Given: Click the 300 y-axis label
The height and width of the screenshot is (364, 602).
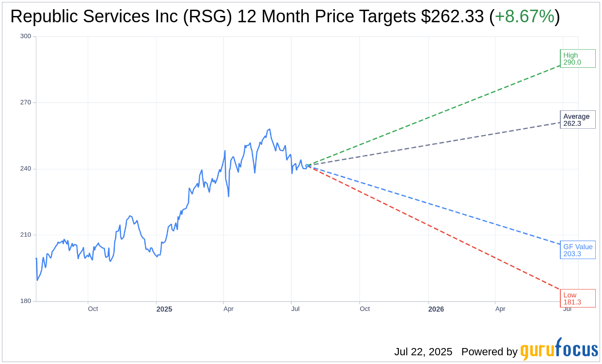Looking at the screenshot, I should click(26, 36).
